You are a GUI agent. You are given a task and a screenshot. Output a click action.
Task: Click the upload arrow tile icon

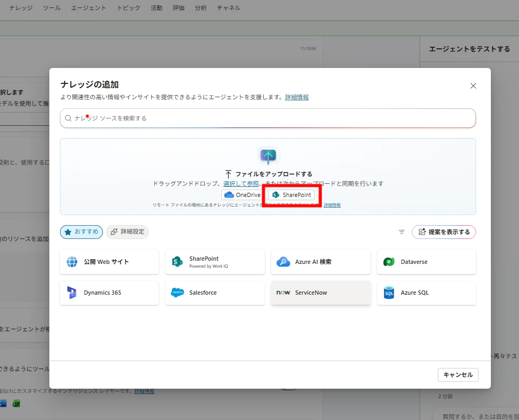[x=268, y=156]
